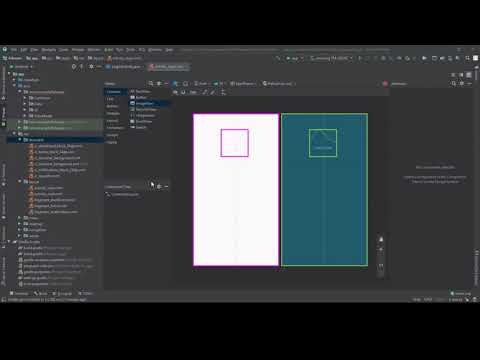Open Component Tree gear settings

[159, 186]
